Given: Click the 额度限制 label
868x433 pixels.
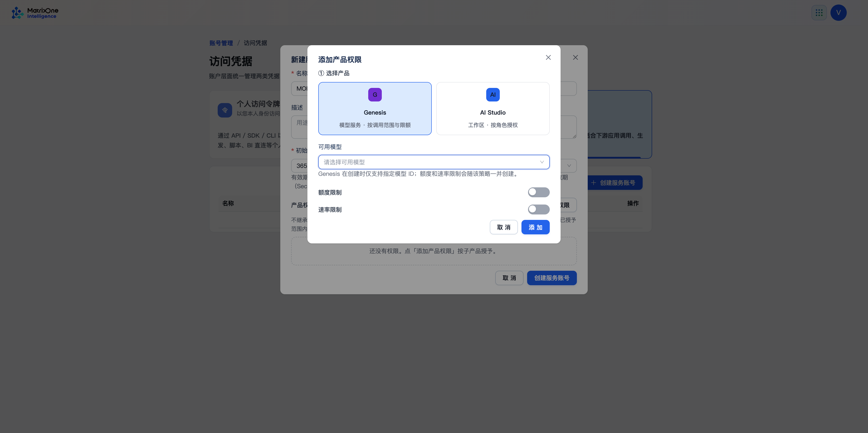Looking at the screenshot, I should coord(330,192).
